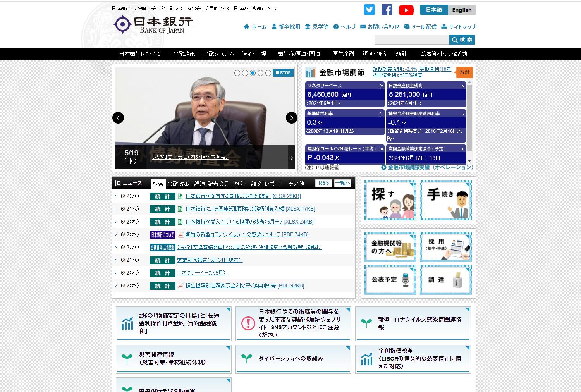Image resolution: width=581 pixels, height=392 pixels.
Task: Go to previous slide with left arrow
Action: pyautogui.click(x=118, y=118)
